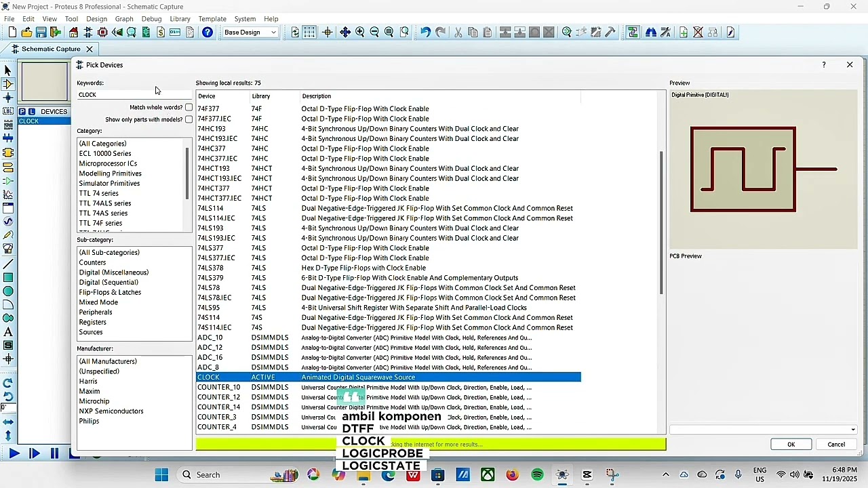Select Sources sub-category

pos(91,332)
